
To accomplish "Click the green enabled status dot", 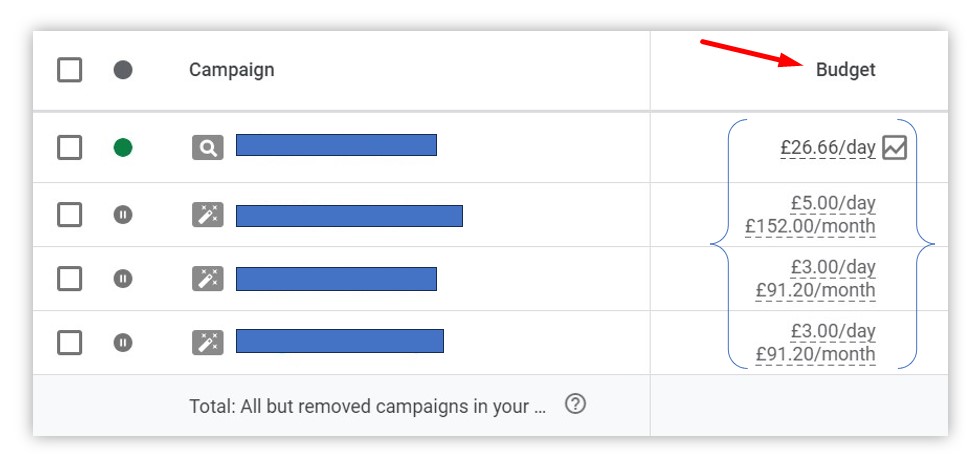I will click(x=123, y=148).
